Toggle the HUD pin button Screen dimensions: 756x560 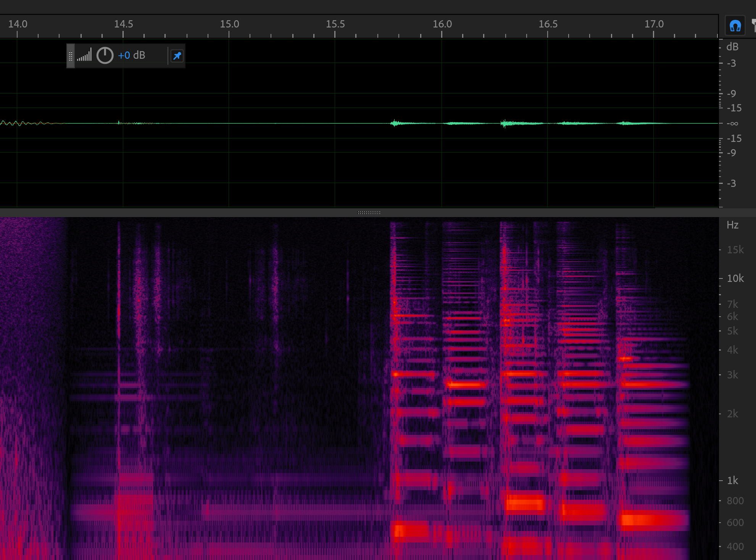177,56
